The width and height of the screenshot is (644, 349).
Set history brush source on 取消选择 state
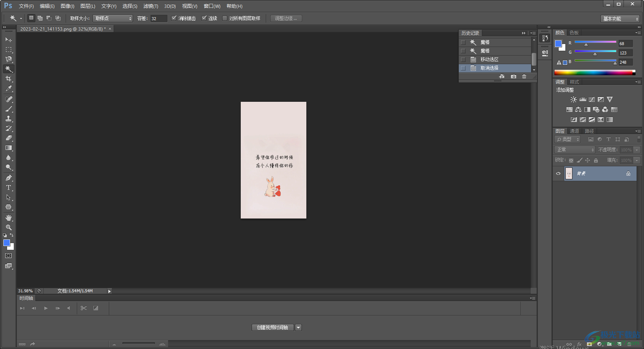(x=463, y=68)
